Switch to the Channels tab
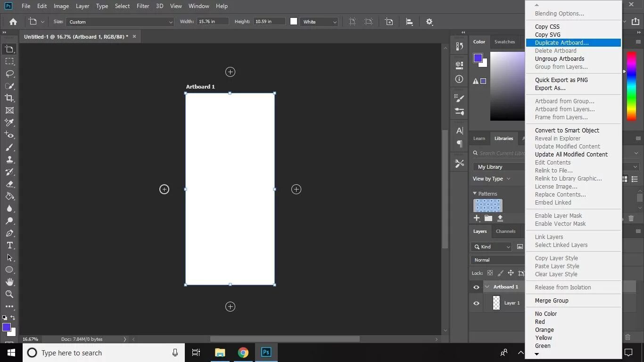Viewport: 644px width, 362px height. coord(505,231)
